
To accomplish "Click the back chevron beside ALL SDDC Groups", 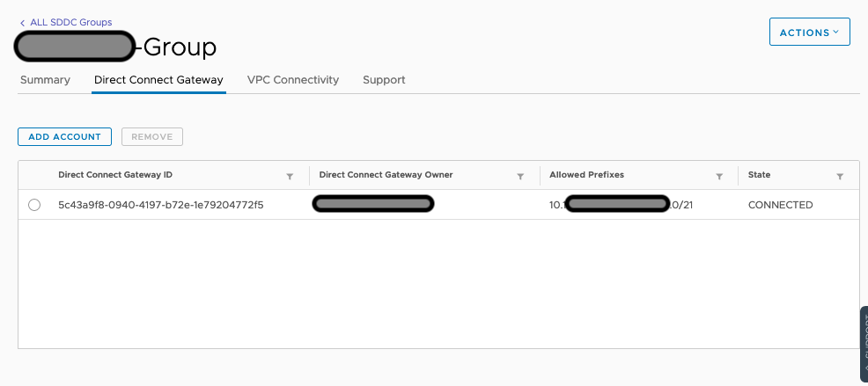I will 22,23.
